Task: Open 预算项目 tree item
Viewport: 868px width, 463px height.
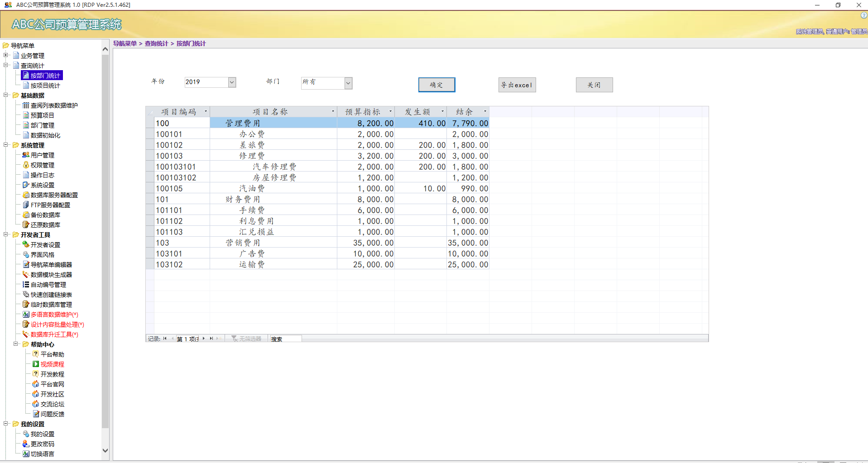Action: 43,115
